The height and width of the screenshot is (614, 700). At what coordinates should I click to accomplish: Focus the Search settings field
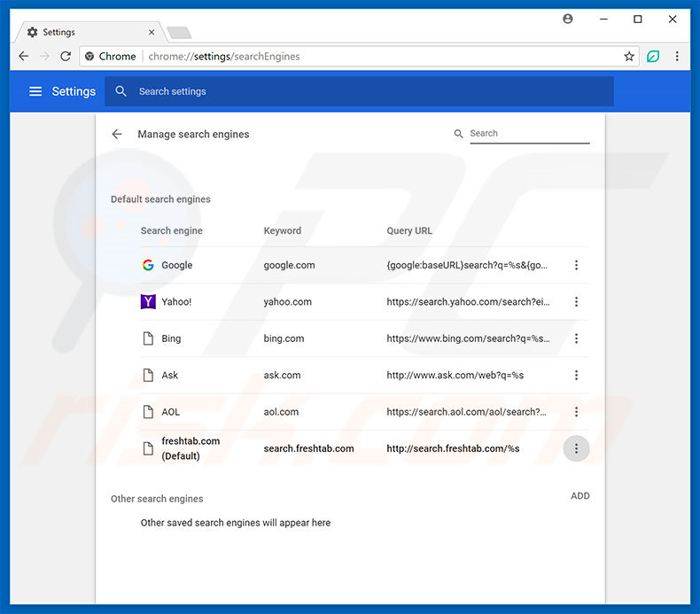click(359, 91)
